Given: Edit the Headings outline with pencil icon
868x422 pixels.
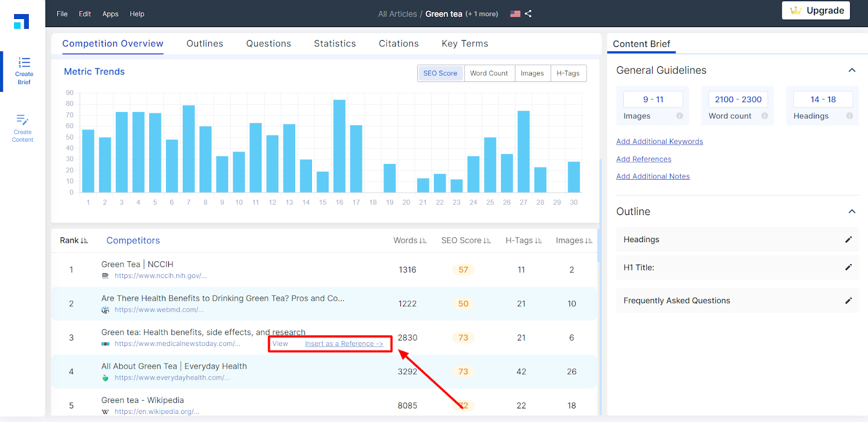Looking at the screenshot, I should pos(848,240).
